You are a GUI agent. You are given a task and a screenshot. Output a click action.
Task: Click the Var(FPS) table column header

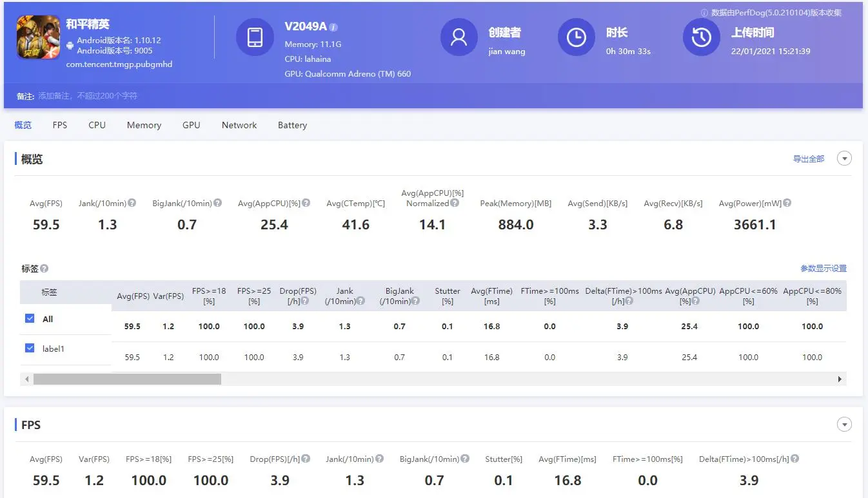168,296
